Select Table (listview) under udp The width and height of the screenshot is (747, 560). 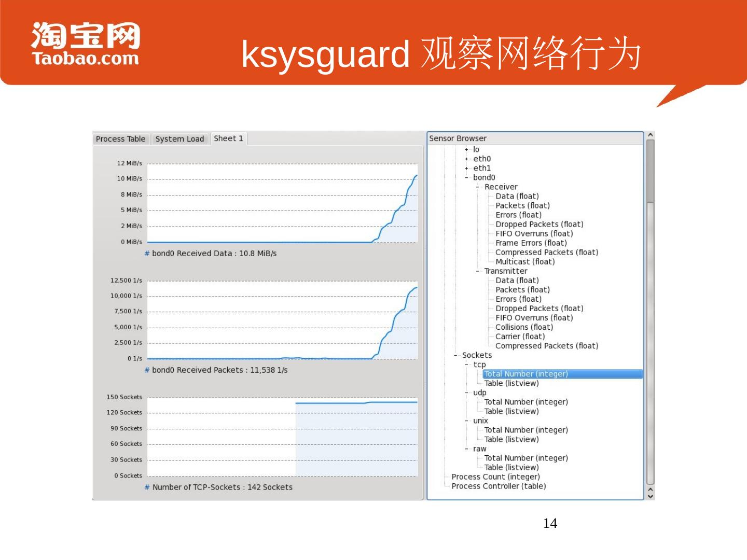pos(511,411)
